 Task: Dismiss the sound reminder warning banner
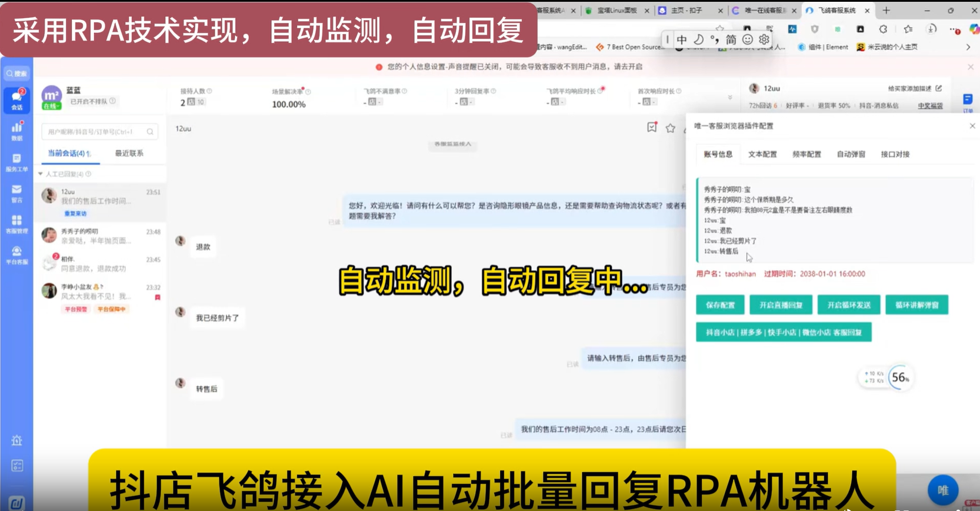pyautogui.click(x=971, y=67)
